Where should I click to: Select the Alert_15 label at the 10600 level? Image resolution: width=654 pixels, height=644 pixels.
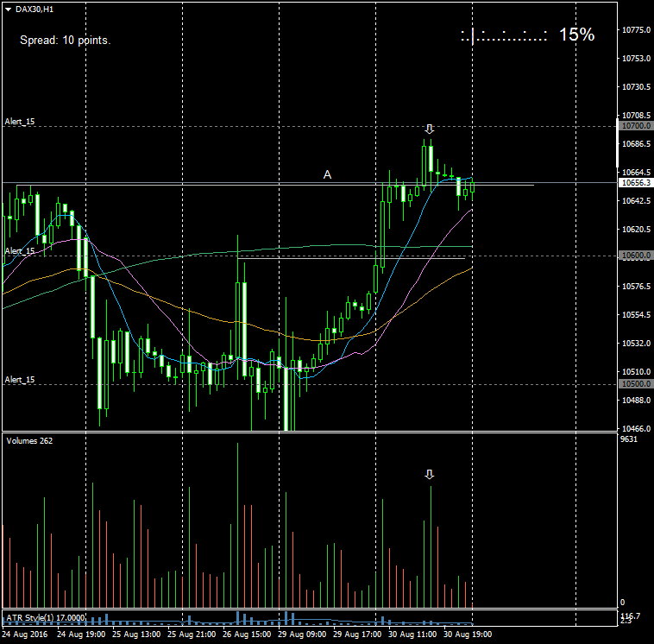pyautogui.click(x=20, y=251)
